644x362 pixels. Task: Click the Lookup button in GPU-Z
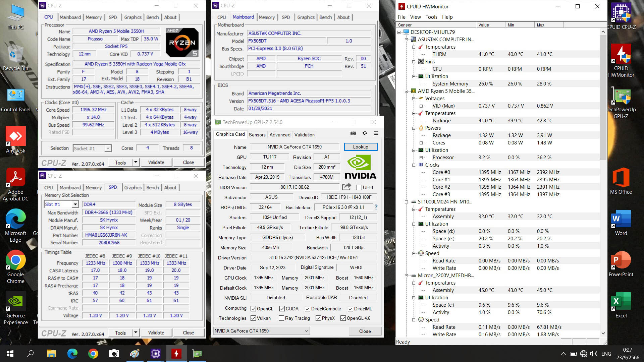361,147
